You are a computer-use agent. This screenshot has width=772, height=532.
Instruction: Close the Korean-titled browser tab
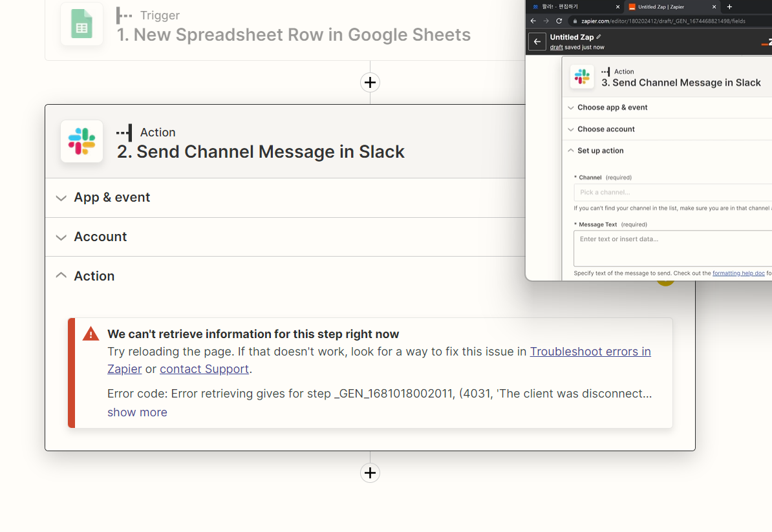[x=617, y=7]
